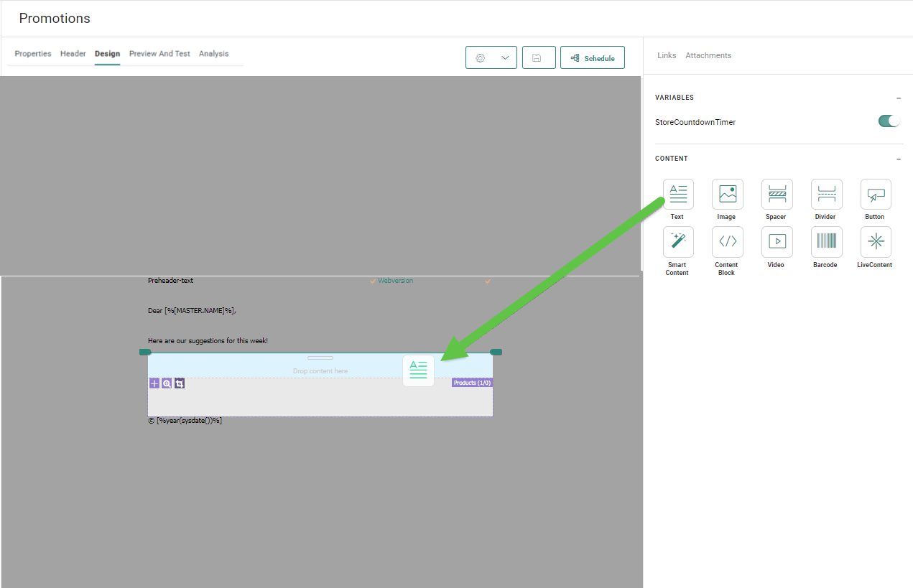Collapse the Variables section

click(899, 98)
